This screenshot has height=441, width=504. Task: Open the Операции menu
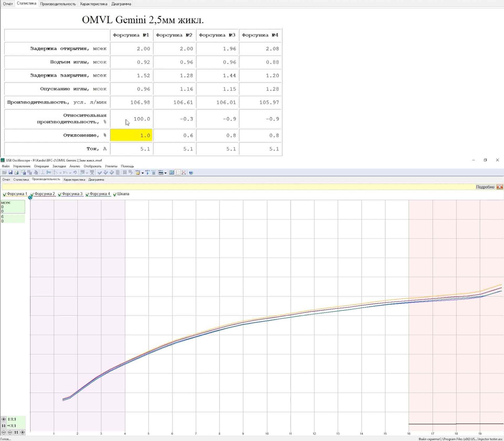(x=41, y=166)
